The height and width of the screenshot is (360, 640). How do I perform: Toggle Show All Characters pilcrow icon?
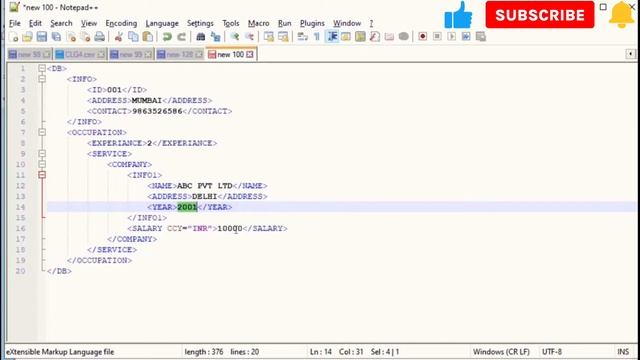[317, 37]
